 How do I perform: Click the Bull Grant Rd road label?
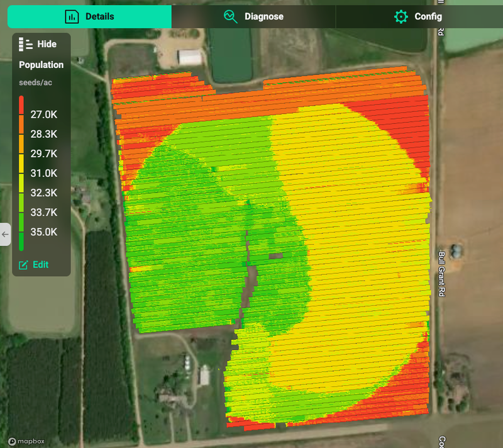point(442,274)
